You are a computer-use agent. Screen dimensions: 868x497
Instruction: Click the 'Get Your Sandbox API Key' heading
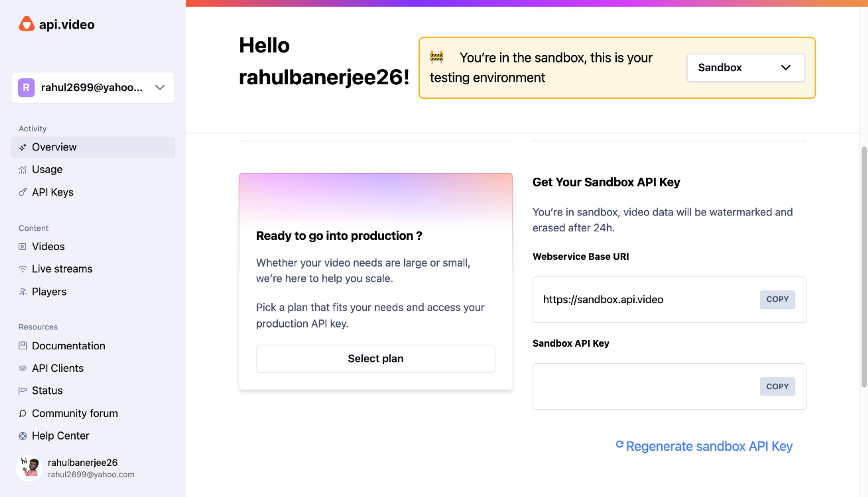point(606,182)
